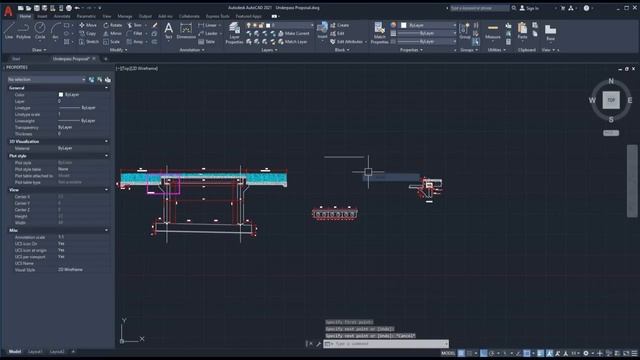This screenshot has width=640, height=360.
Task: Click the command line input field
Action: click(386, 344)
